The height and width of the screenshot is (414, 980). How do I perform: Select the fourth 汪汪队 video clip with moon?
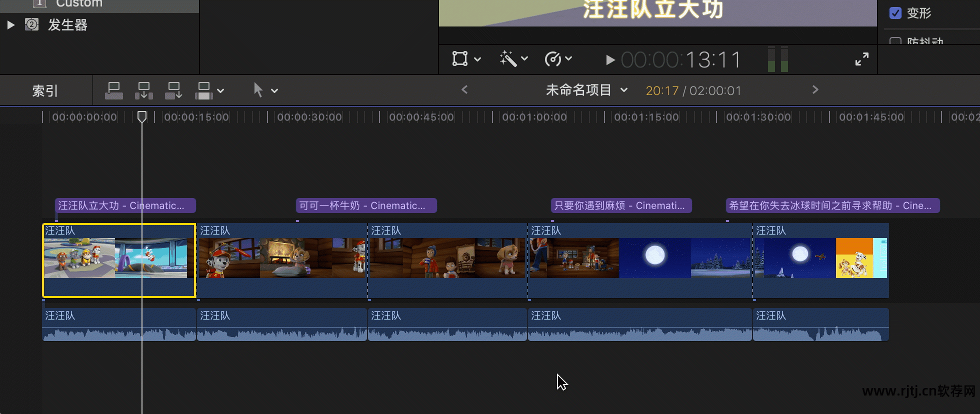[640, 260]
